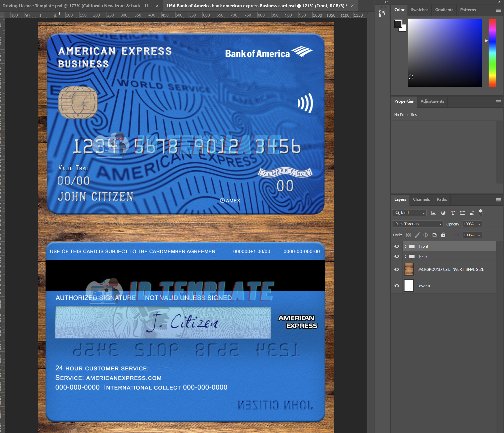The height and width of the screenshot is (433, 504).
Task: Select the BACKGROUND Cali...NVERT SMAL SIZE layer name
Action: click(x=451, y=269)
